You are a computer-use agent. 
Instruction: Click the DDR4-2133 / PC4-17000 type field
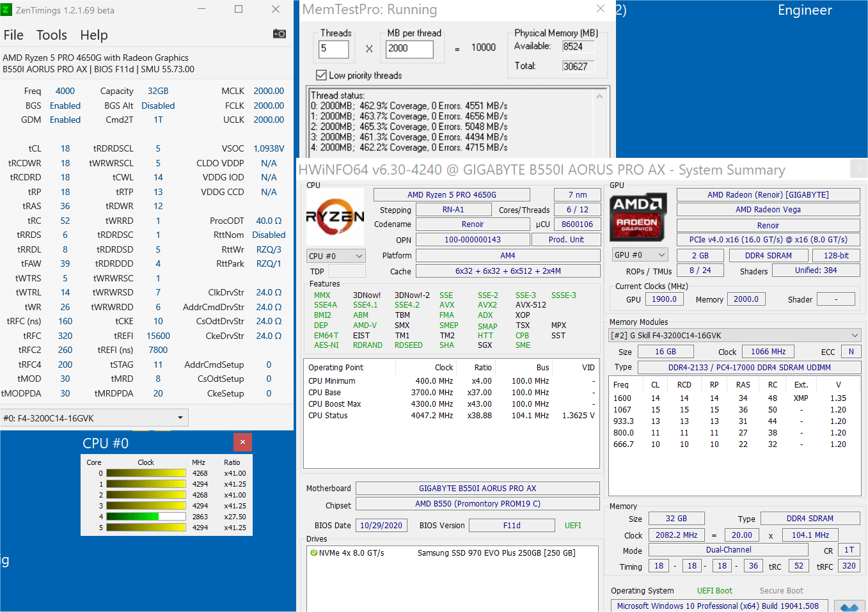pos(749,367)
